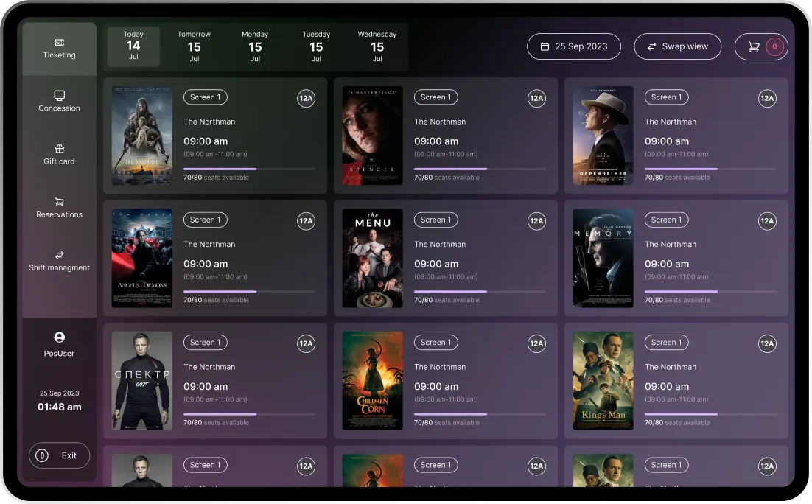Select the Concession icon in the sidebar
Image resolution: width=812 pixels, height=504 pixels.
pos(59,96)
